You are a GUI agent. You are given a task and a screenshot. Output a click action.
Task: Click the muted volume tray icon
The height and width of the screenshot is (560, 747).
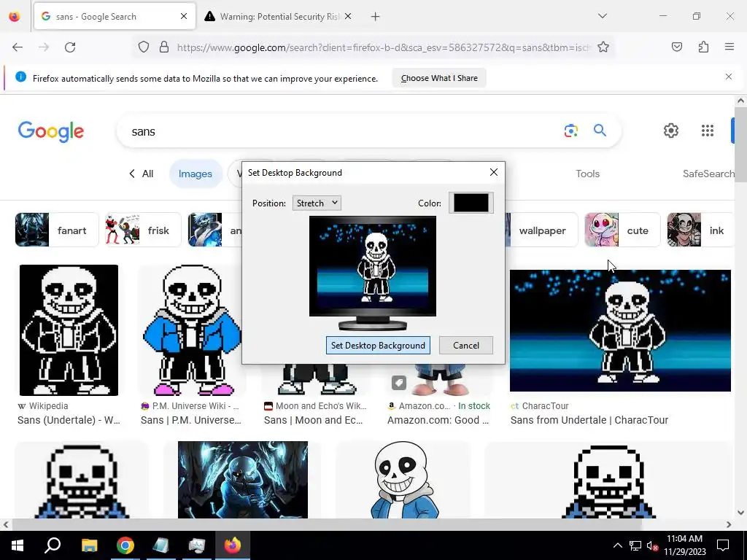tap(652, 545)
